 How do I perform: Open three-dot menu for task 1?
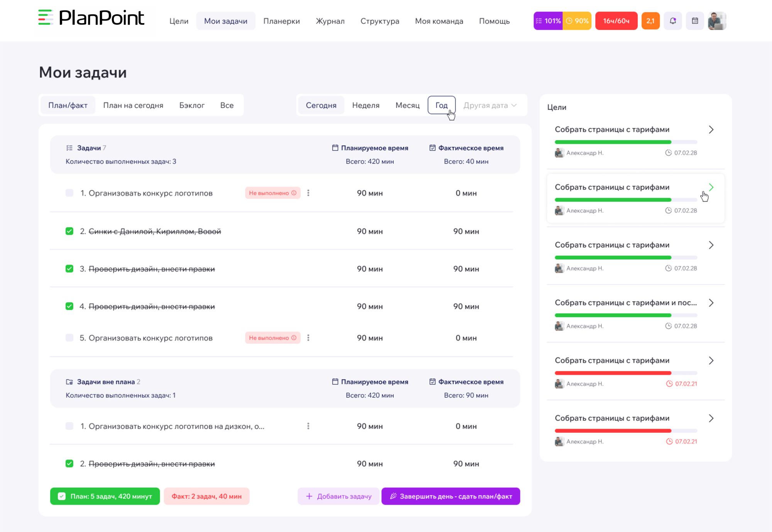308,193
